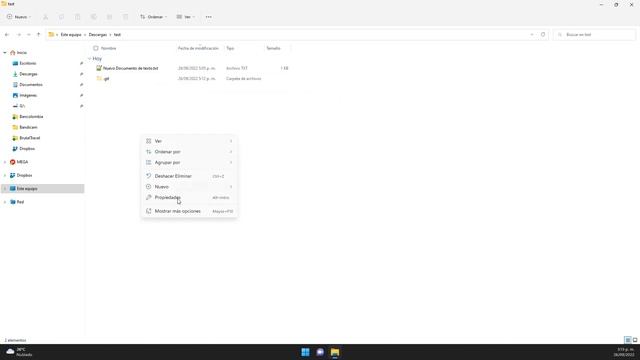Click the Copy toolbar icon
This screenshot has height=360, width=640.
pyautogui.click(x=61, y=17)
